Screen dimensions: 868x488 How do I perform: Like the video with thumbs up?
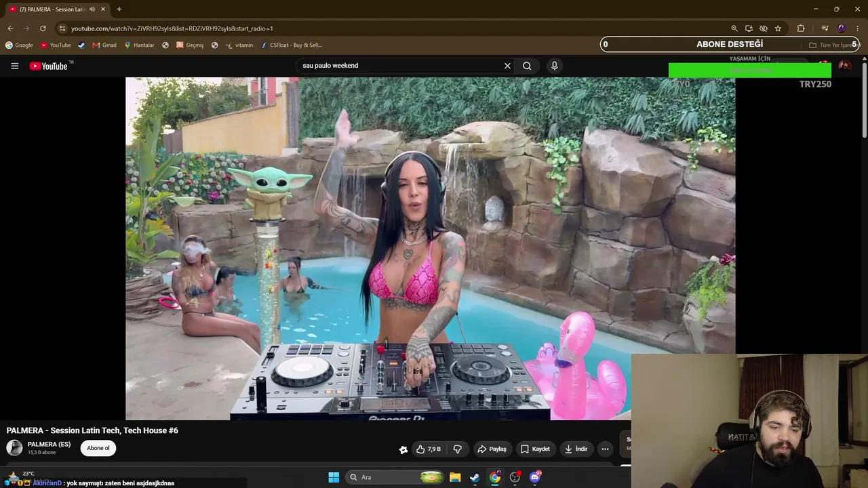click(x=429, y=449)
